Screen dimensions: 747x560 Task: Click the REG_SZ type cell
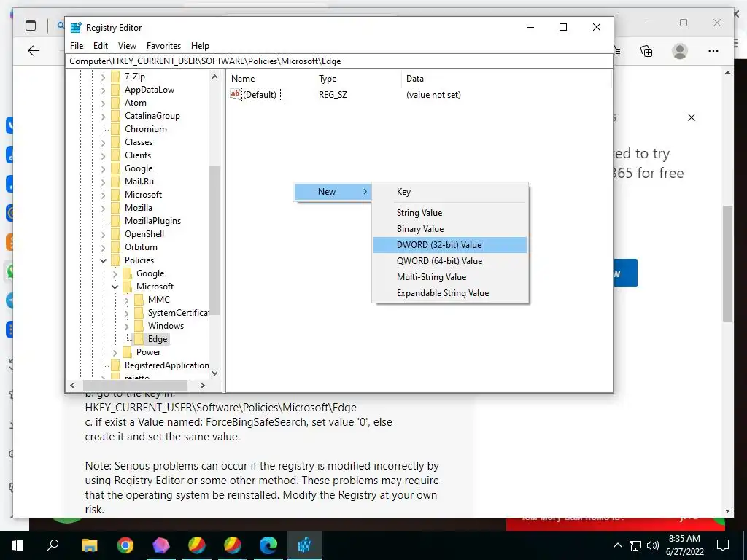(x=333, y=94)
